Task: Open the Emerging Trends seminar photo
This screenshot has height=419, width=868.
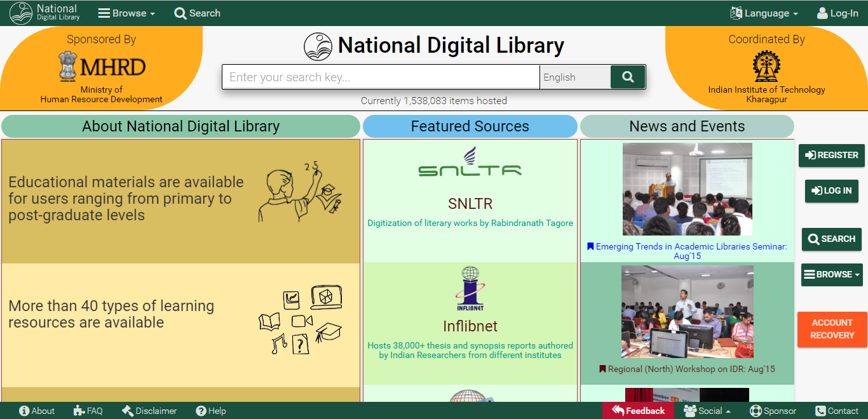Action: [687, 189]
